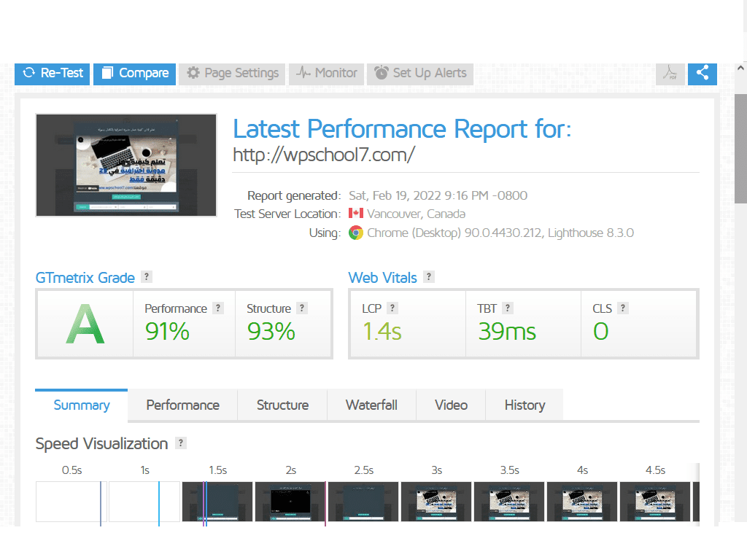Open help icon beside Web Vitals

(x=429, y=277)
